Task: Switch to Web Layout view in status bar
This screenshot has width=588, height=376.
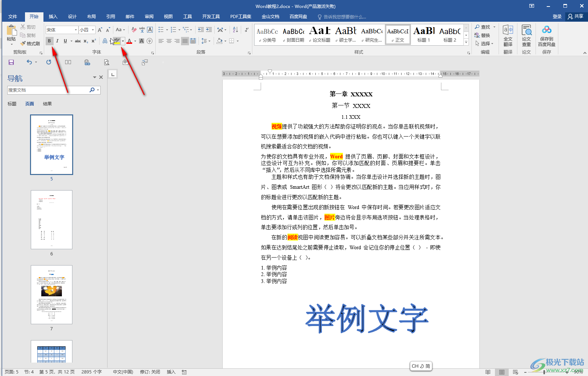Action: point(516,372)
